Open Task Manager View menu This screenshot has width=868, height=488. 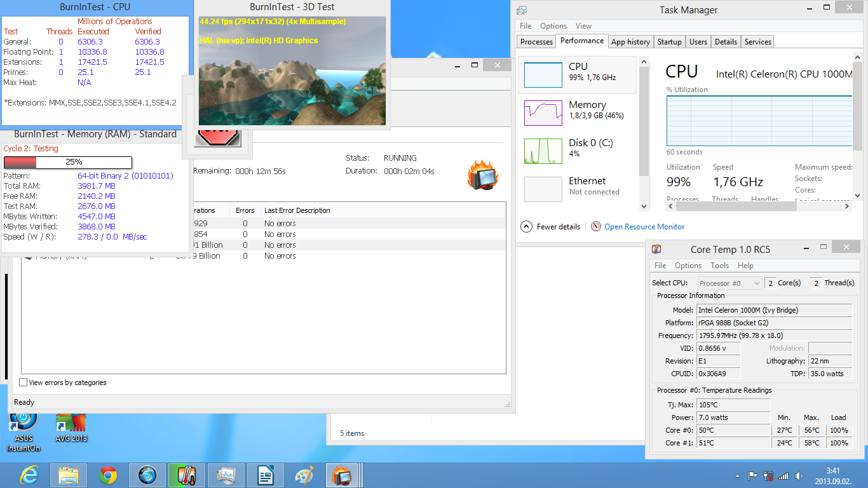(583, 26)
